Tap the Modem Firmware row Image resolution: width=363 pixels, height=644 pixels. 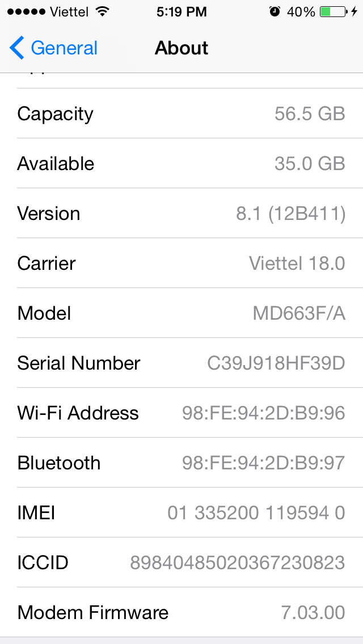[x=181, y=612]
